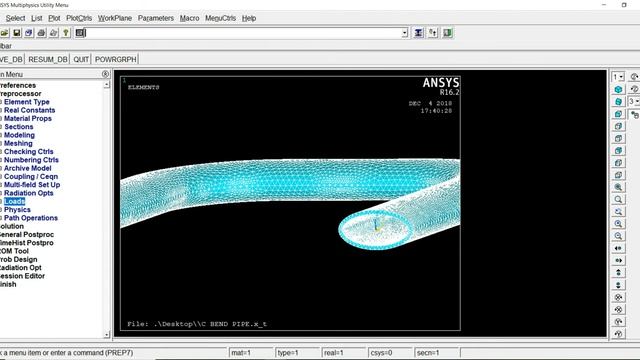Click the Box Zoom magnifier icon

[618, 199]
